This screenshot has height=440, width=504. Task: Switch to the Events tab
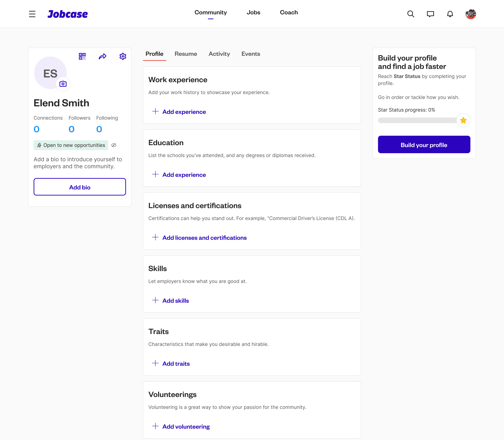click(251, 54)
